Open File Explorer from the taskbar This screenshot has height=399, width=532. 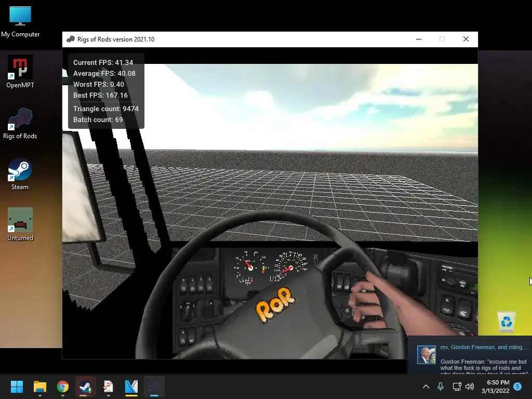pyautogui.click(x=39, y=387)
